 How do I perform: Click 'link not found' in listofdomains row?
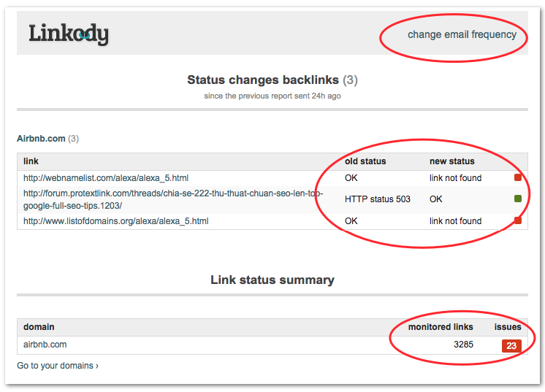point(455,221)
